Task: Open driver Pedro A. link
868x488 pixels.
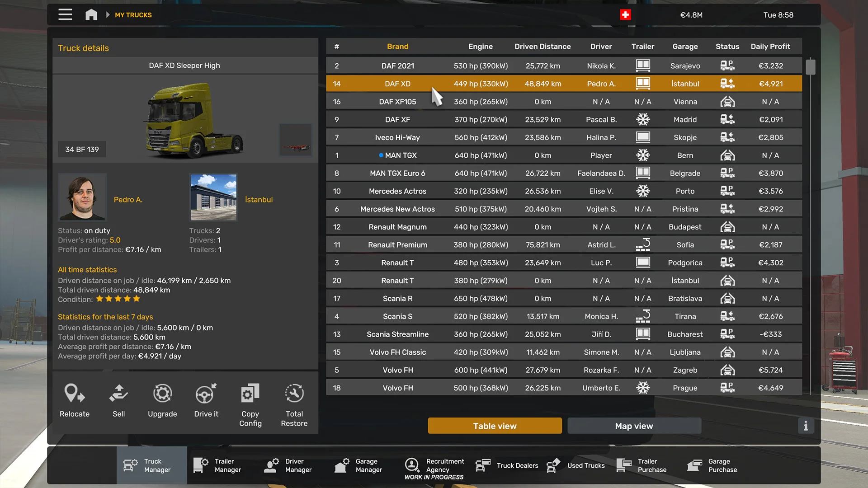Action: pos(128,199)
